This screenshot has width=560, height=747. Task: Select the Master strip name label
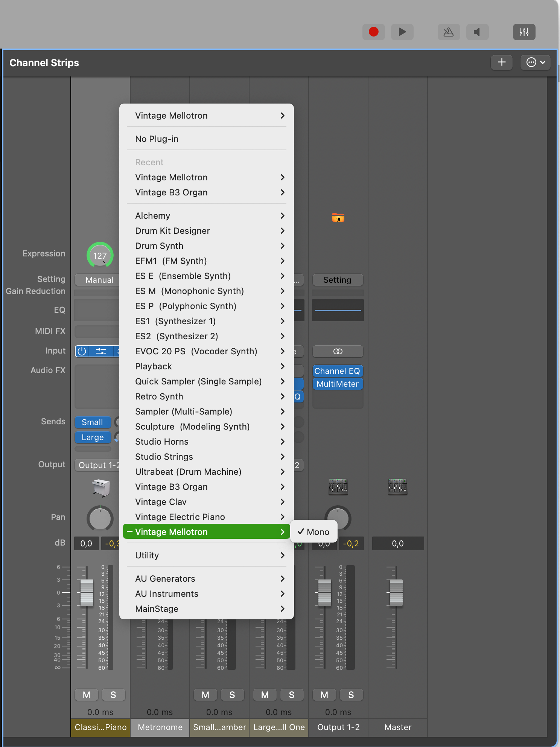click(x=398, y=727)
